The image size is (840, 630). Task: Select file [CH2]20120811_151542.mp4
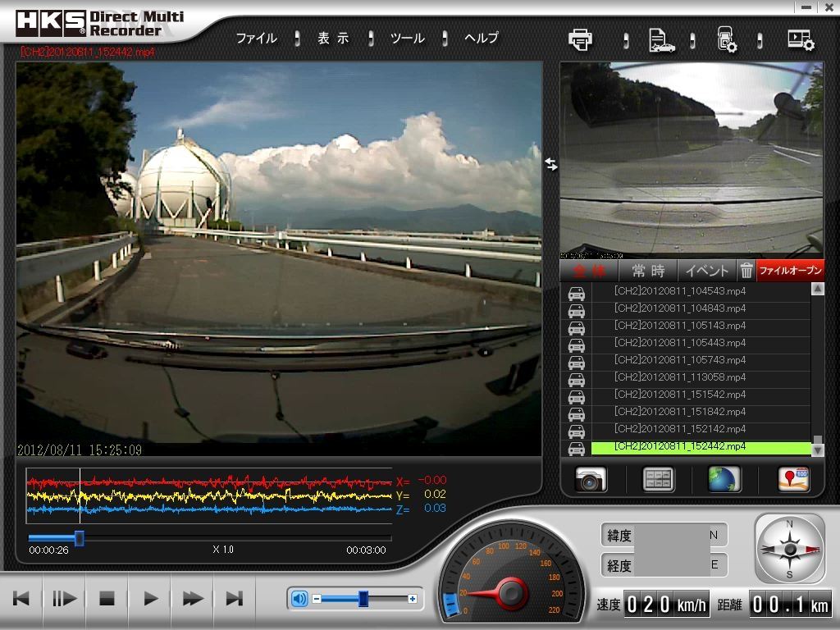[x=701, y=395]
